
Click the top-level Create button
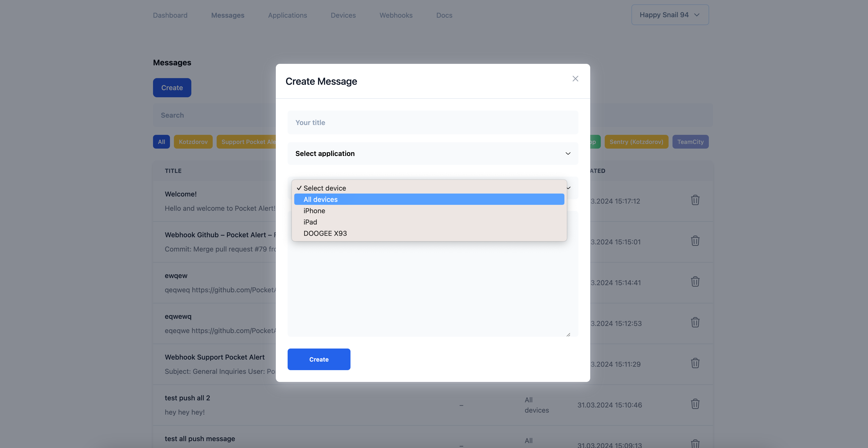click(x=172, y=87)
